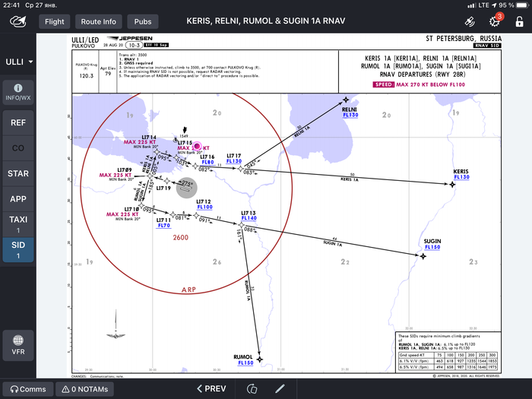Open Comms headset button
Viewport: 532px width, 399px height.
28,389
